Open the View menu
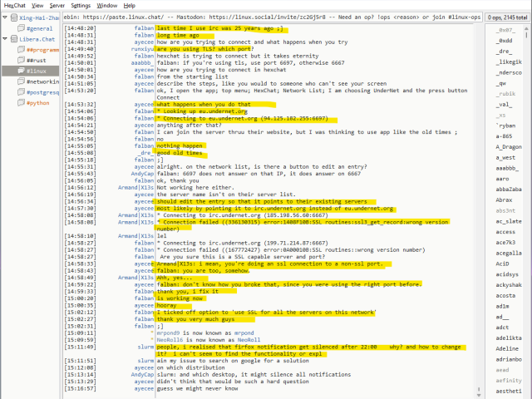The height and width of the screenshot is (399, 532). [x=37, y=6]
